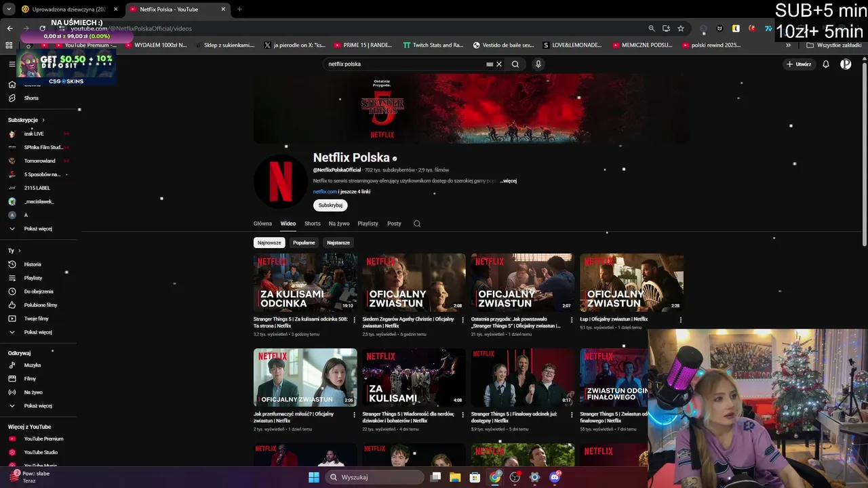Switch to the Shorts channel tab
Image resolution: width=868 pixels, height=488 pixels.
(x=313, y=224)
